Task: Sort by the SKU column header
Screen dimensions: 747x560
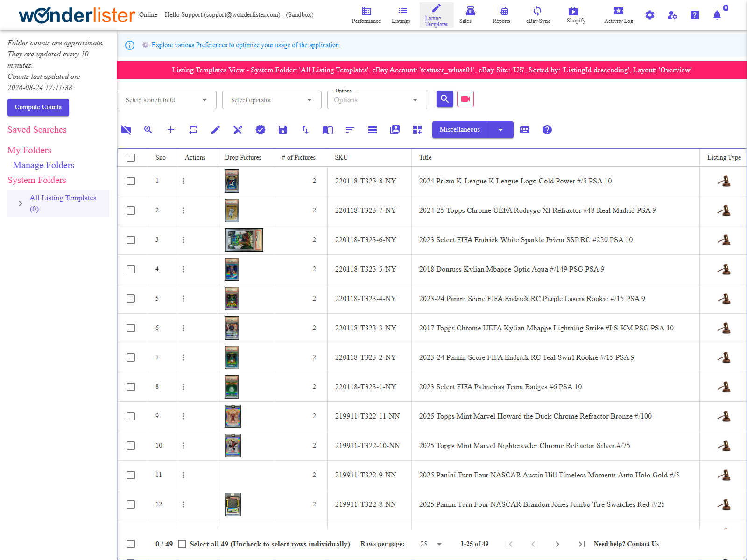Action: point(341,158)
